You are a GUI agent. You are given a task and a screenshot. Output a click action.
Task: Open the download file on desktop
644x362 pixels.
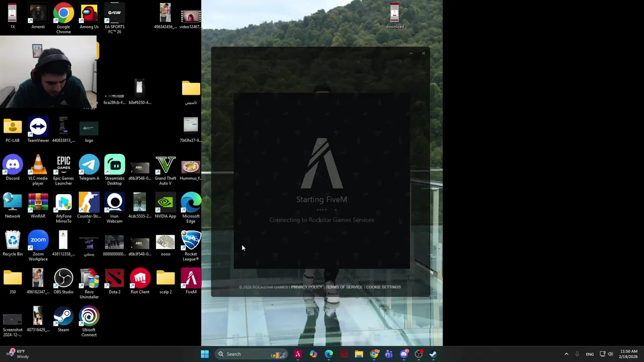click(394, 16)
